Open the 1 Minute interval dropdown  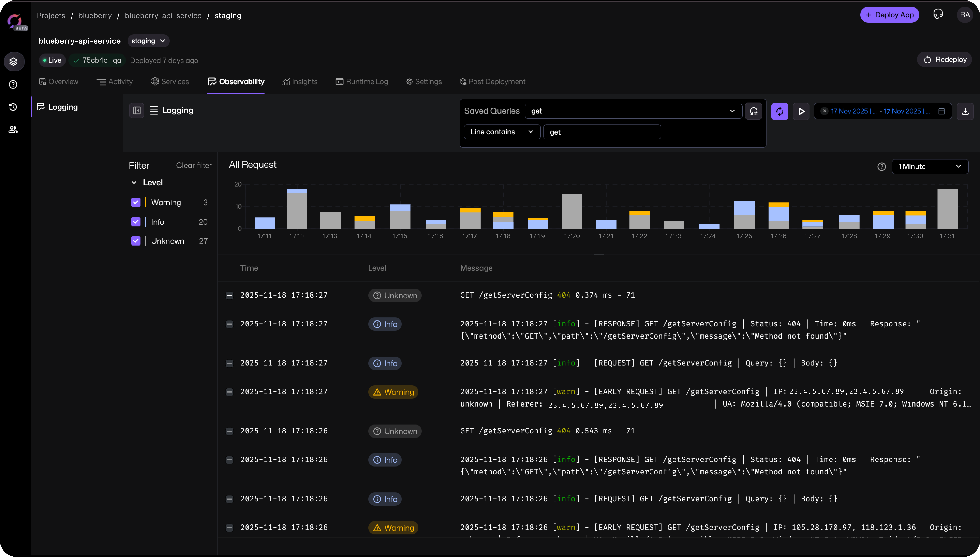[x=930, y=166]
